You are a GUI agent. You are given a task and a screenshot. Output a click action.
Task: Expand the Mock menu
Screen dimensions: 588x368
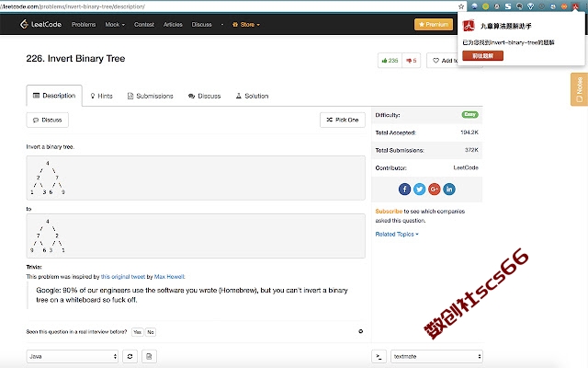click(x=115, y=25)
